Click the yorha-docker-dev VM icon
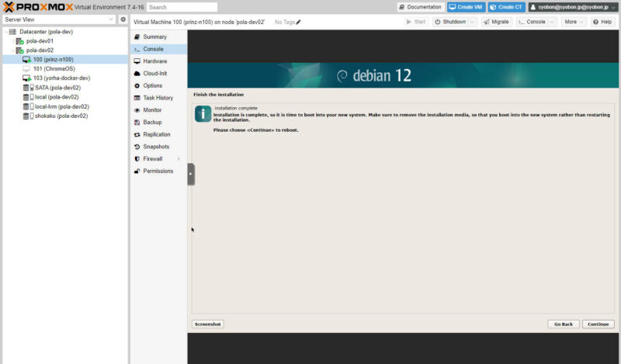This screenshot has width=621, height=364. point(26,78)
